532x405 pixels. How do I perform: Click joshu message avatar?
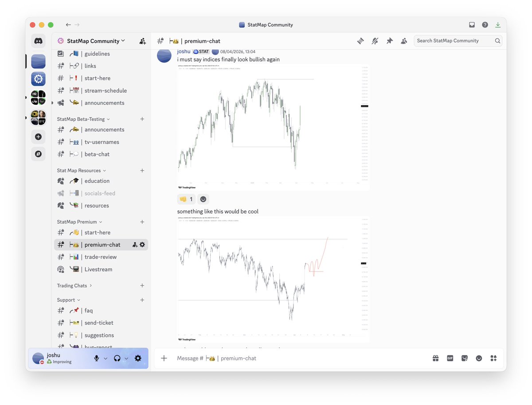pos(164,56)
